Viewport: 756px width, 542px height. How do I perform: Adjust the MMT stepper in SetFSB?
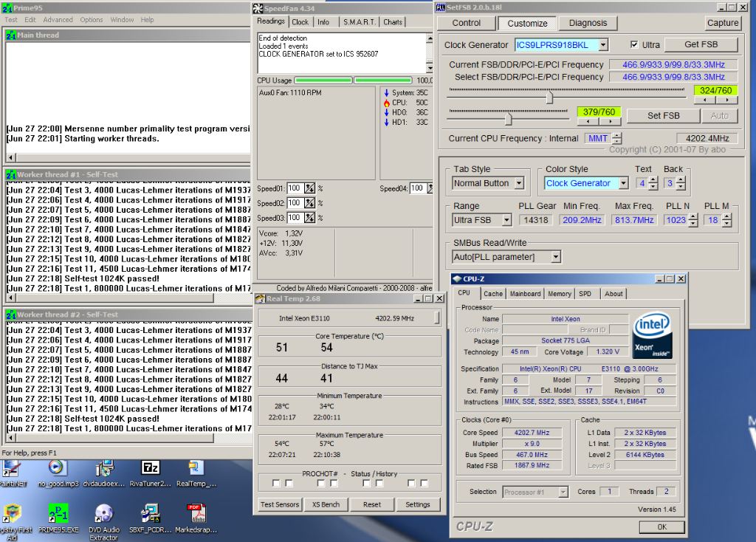click(x=616, y=138)
